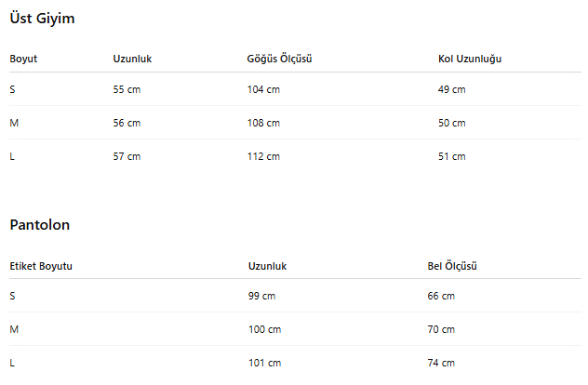The image size is (588, 385).
Task: Click Uzunluk header in Pantolon table
Action: tap(267, 266)
